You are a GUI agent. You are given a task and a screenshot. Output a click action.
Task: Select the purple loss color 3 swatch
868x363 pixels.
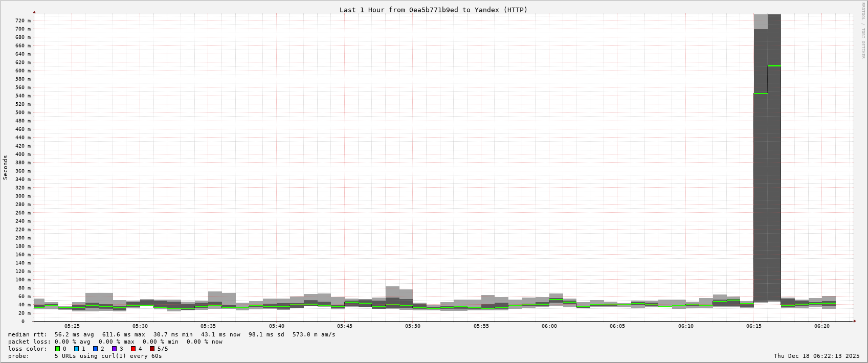115,349
